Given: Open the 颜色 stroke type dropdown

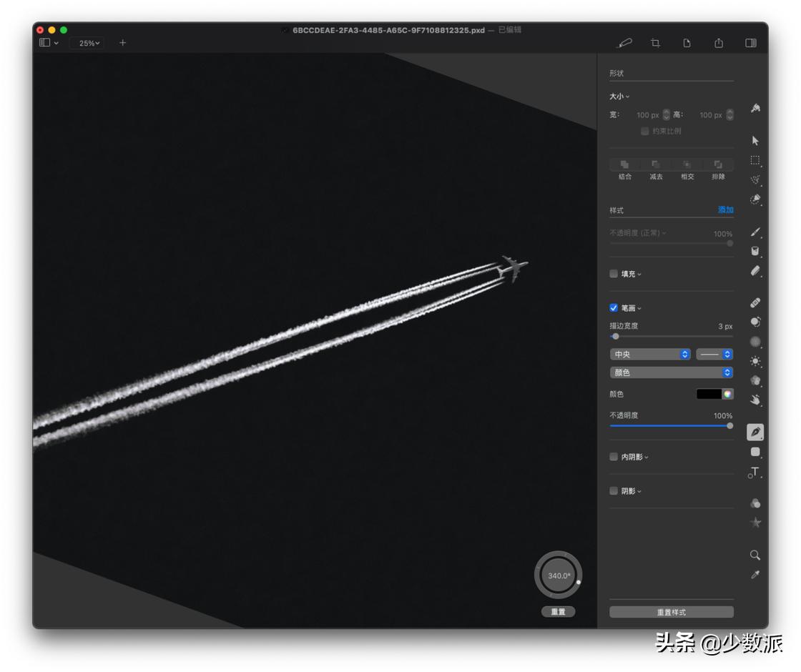Looking at the screenshot, I should [672, 372].
